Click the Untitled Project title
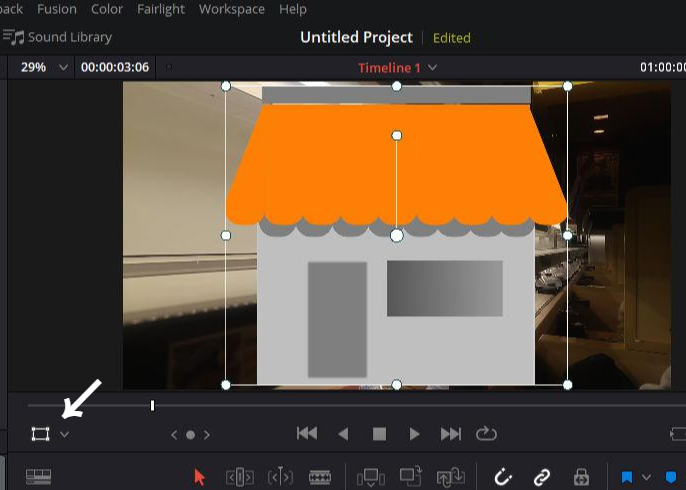 [356, 37]
